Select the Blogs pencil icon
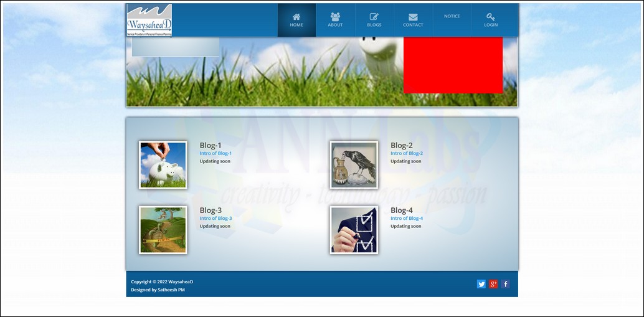644x317 pixels. [374, 17]
